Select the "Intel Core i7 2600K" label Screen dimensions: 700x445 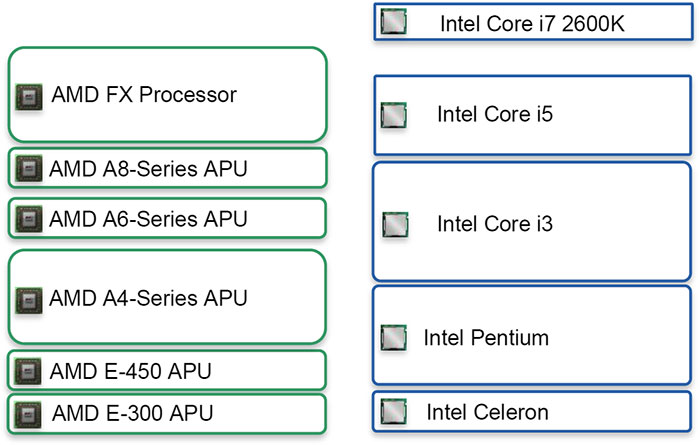(532, 24)
